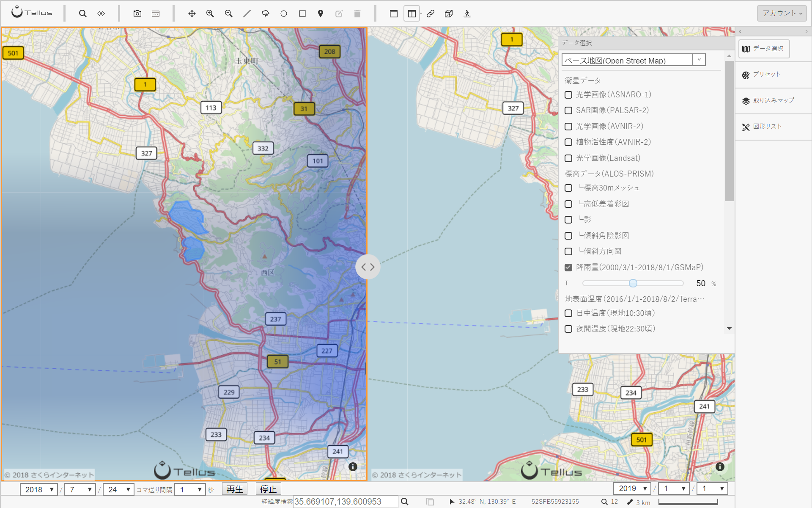Switch to split two-pane map view

412,14
